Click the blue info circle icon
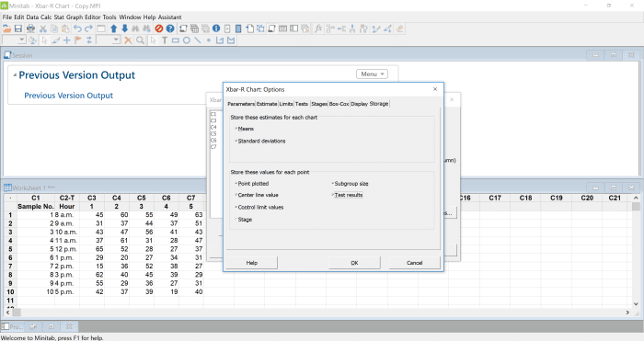Image resolution: width=644 pixels, height=341 pixels. (216, 28)
